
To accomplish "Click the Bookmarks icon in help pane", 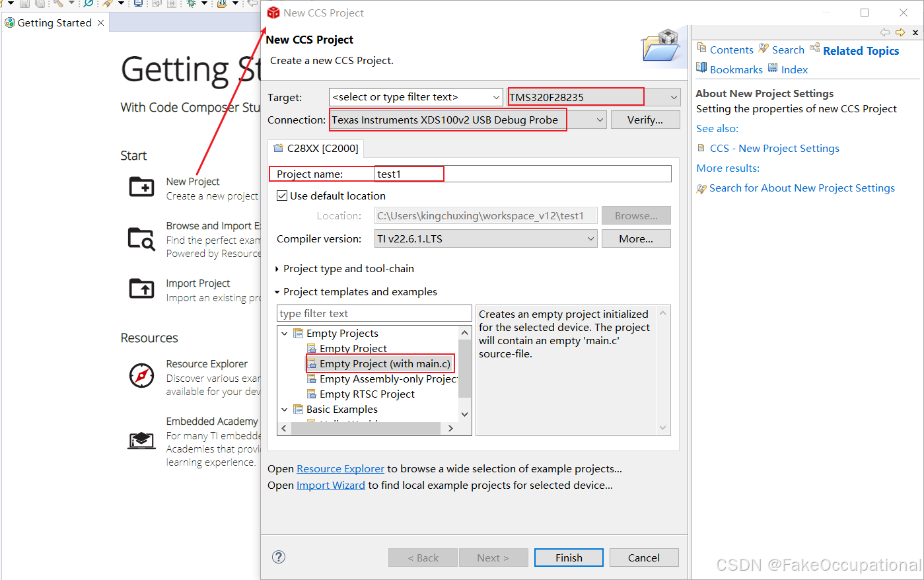I will 701,68.
